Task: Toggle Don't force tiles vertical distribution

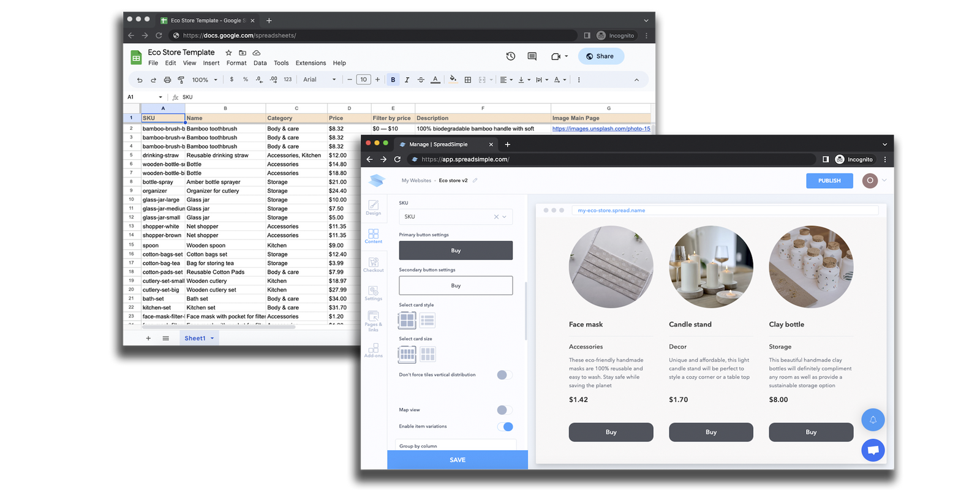Action: pos(504,375)
